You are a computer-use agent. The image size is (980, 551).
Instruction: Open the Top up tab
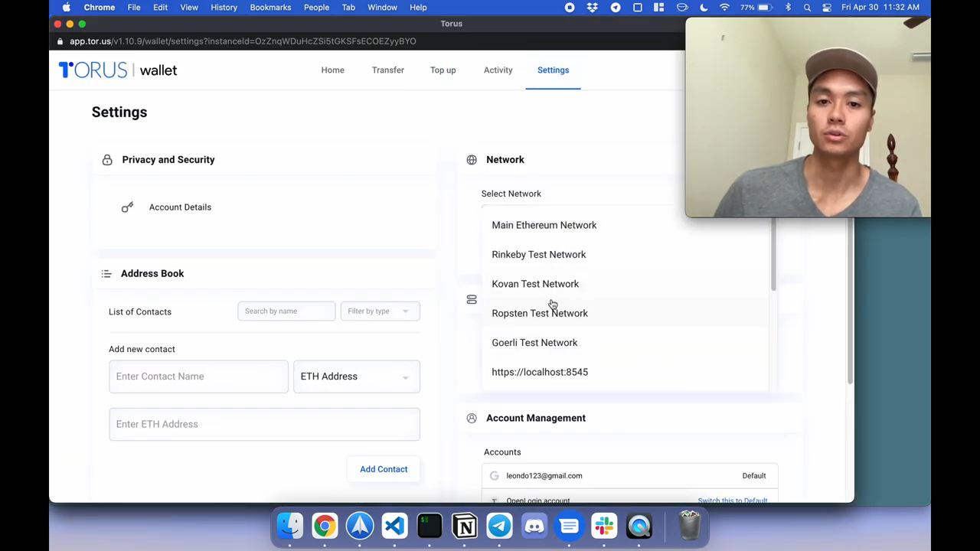(443, 70)
